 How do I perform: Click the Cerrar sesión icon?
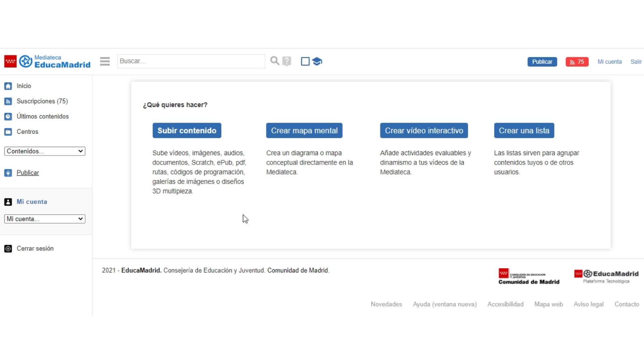click(8, 249)
